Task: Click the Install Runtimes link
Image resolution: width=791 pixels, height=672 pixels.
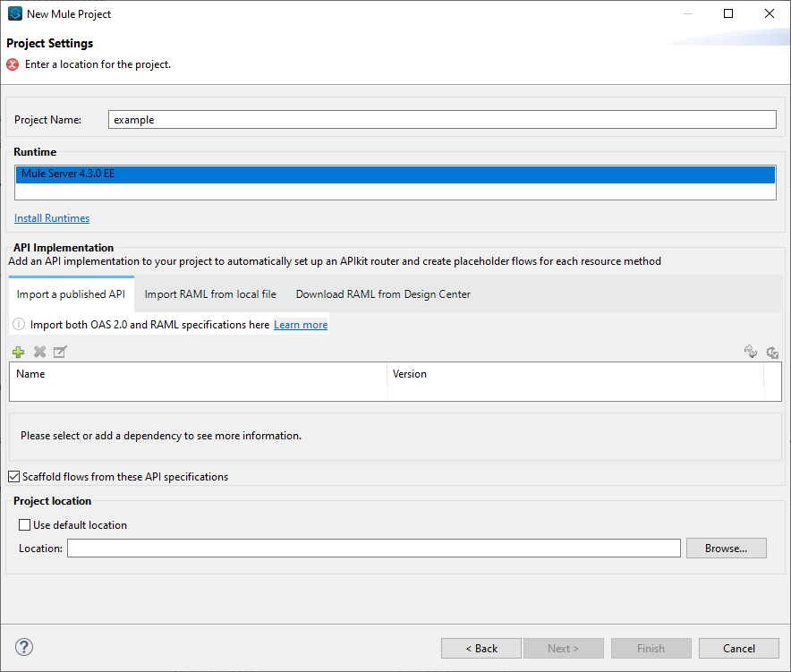Action: click(x=52, y=218)
